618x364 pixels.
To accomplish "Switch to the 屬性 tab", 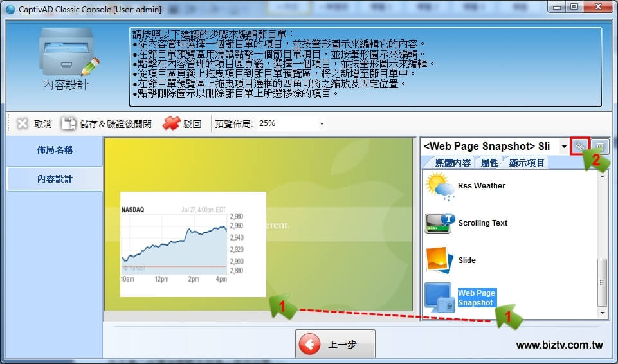I will click(x=489, y=163).
